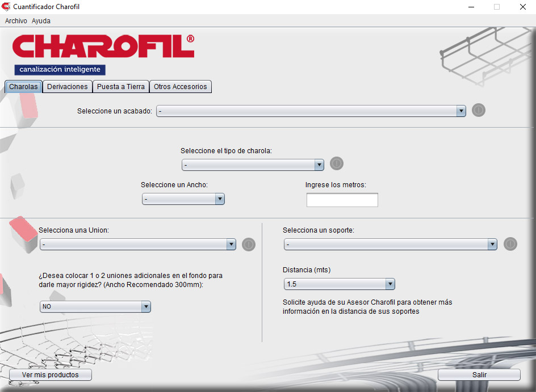Open the 'Seleccione el tipo de charola' dropdown
The height and width of the screenshot is (392, 536).
253,165
